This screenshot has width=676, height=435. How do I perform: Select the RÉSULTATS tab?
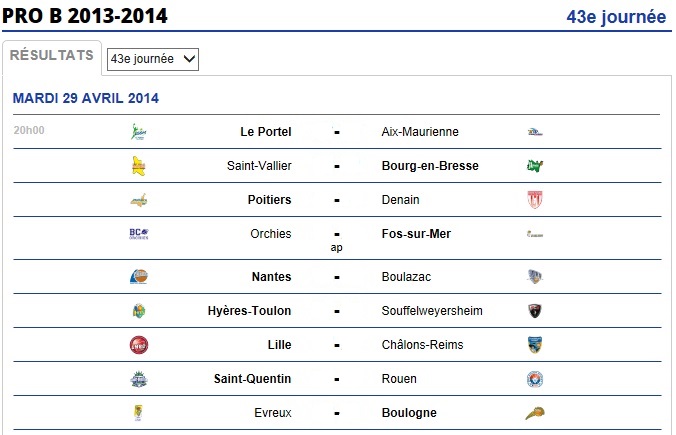[52, 55]
